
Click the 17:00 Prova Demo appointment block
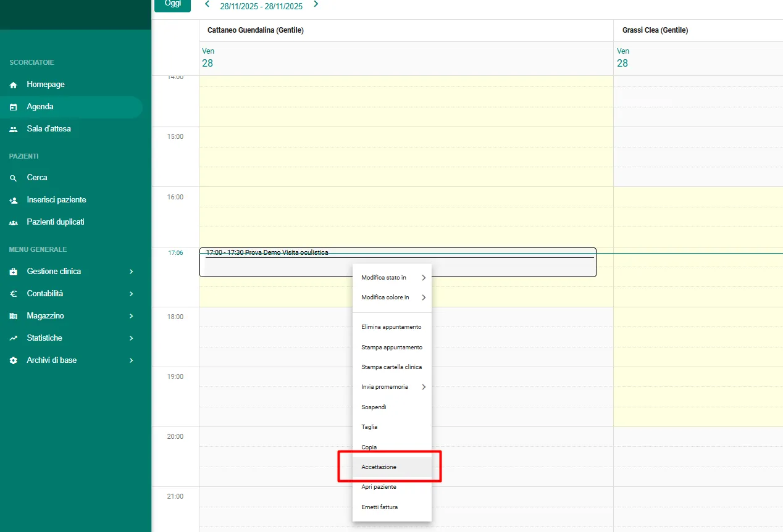278,267
